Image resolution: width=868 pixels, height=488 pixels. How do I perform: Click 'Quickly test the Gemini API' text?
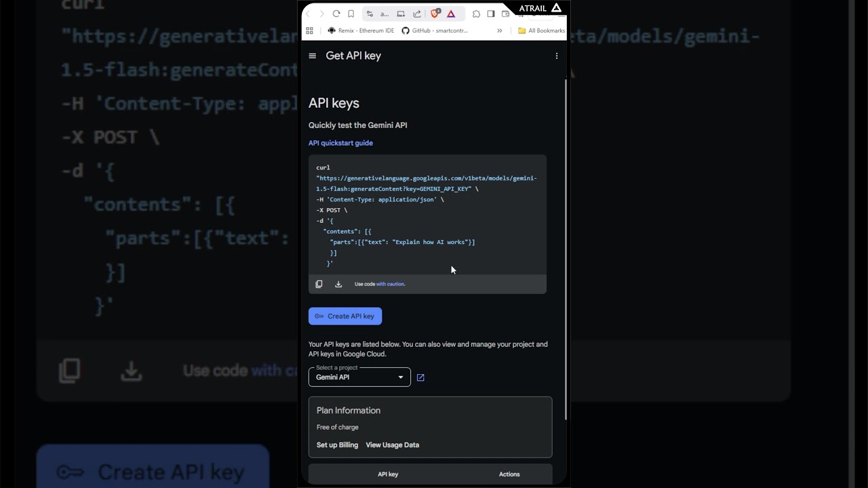(358, 125)
